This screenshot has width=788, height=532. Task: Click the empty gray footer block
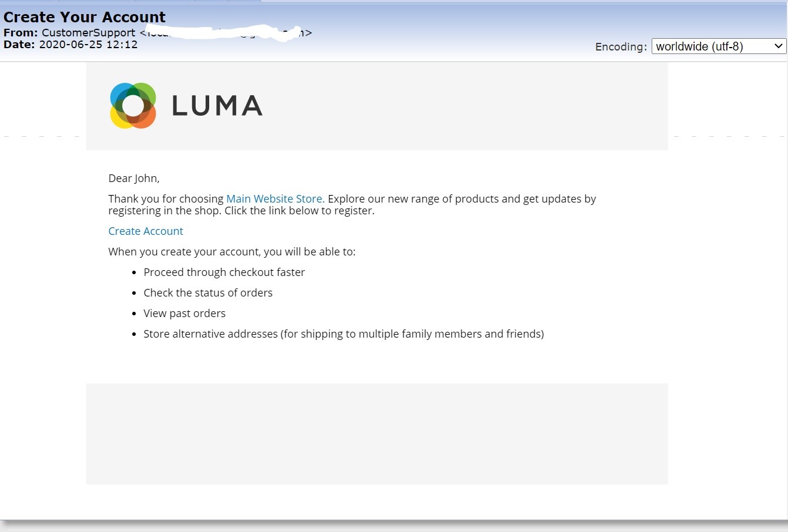[377, 434]
